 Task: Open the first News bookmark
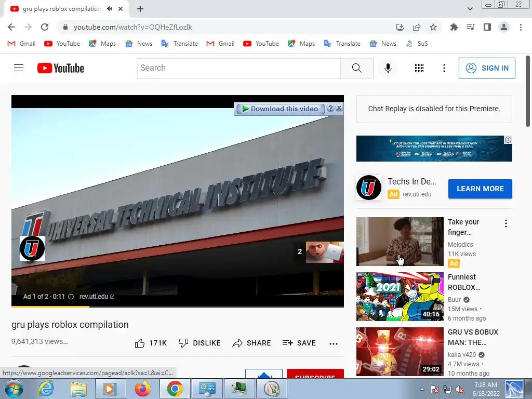click(x=139, y=44)
